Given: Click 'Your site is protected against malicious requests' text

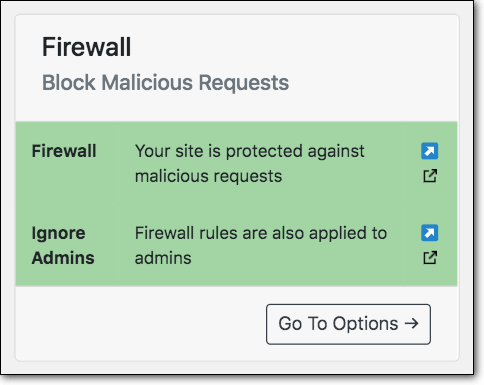Looking at the screenshot, I should 250,164.
